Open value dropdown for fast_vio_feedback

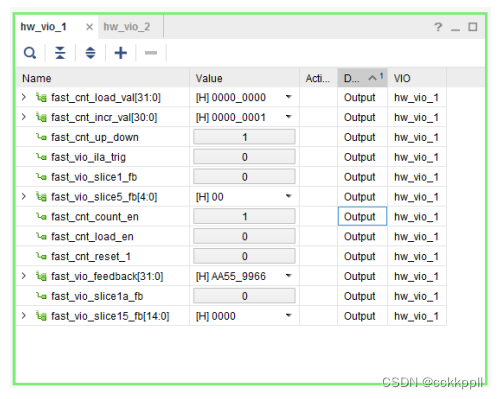(x=289, y=276)
